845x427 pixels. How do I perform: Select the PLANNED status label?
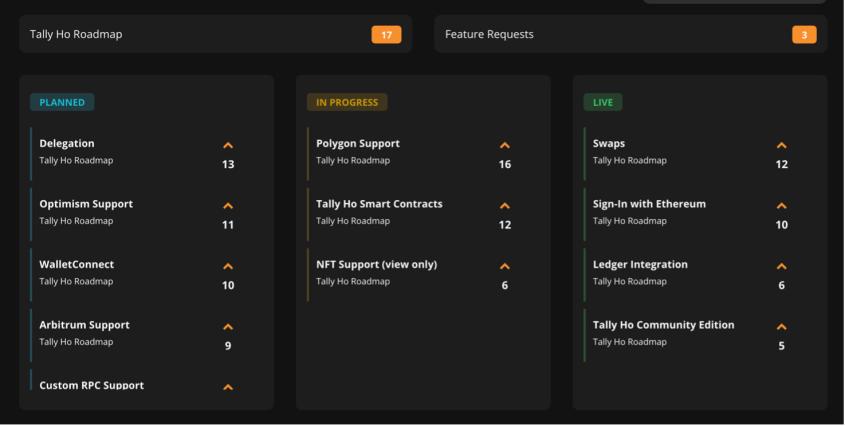pos(62,102)
